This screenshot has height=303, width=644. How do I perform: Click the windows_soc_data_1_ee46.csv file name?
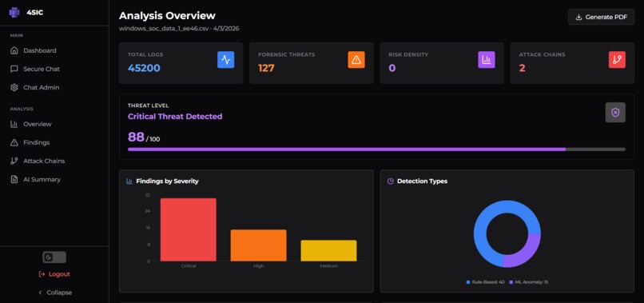click(x=165, y=29)
